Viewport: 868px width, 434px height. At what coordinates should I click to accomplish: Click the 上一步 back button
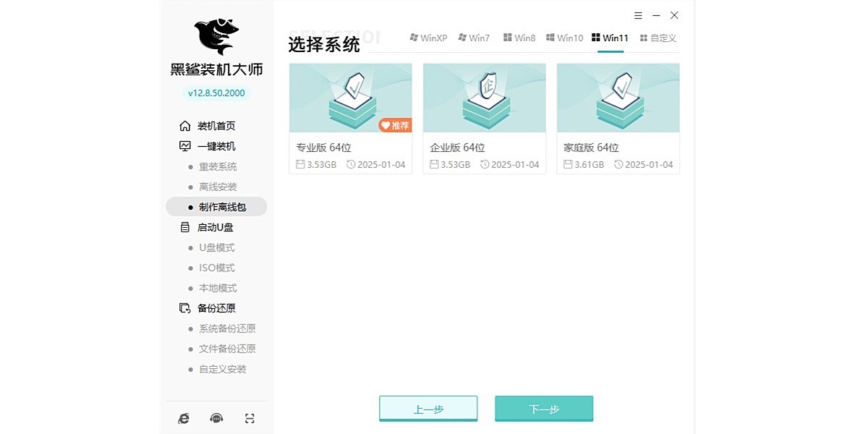click(428, 407)
